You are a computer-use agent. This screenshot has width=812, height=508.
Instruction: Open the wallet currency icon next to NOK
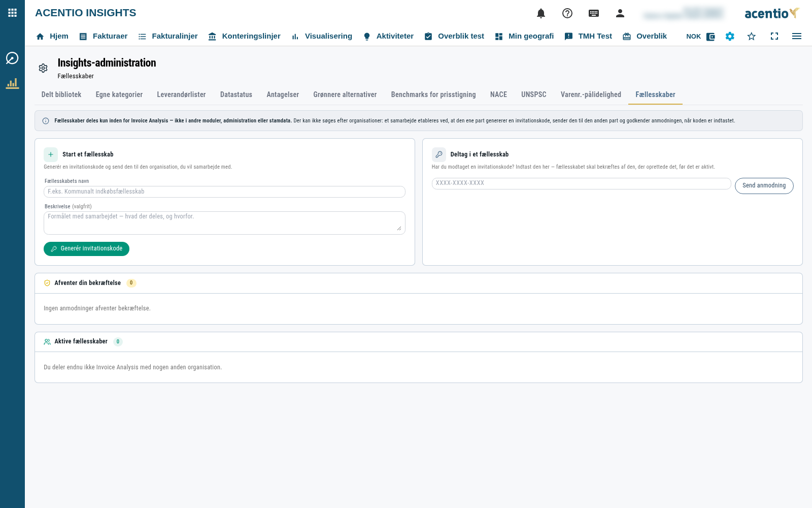tap(710, 37)
